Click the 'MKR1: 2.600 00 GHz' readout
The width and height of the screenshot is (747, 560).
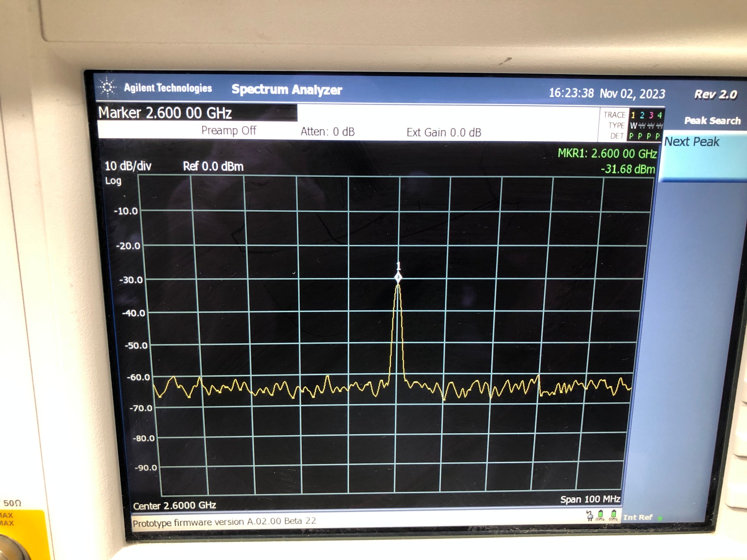point(607,153)
